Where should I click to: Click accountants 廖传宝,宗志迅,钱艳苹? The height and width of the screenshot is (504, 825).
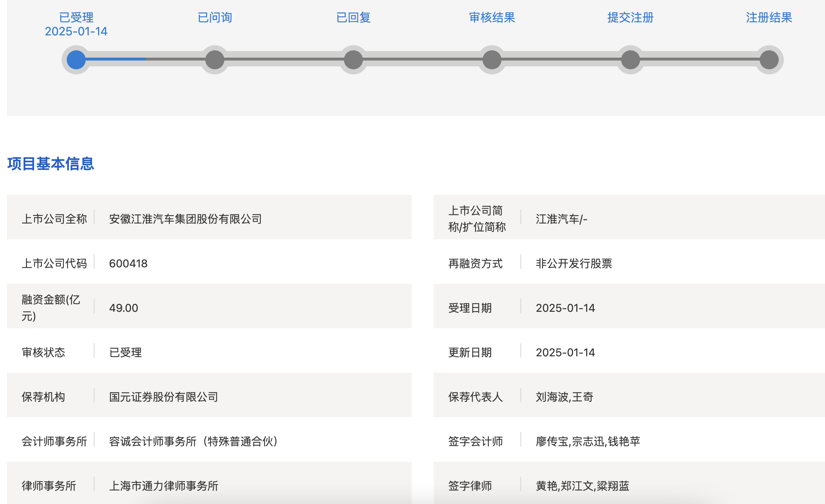click(588, 441)
